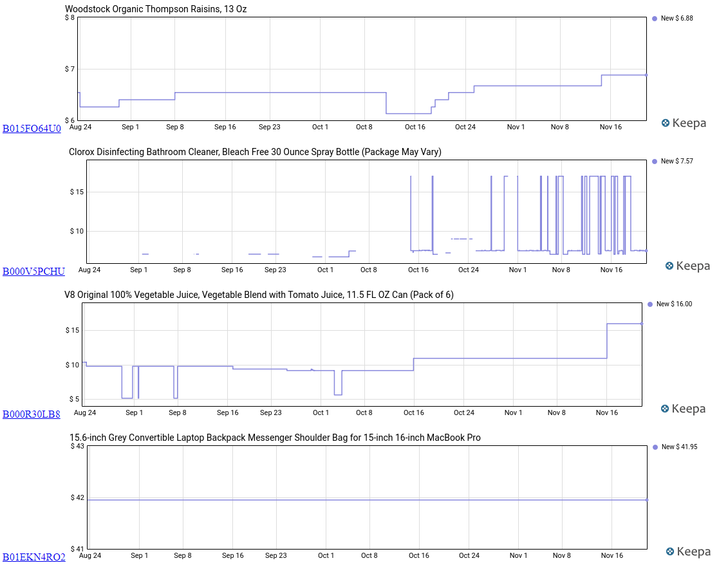Click the $ 5 axis label on V8 chart

tap(74, 399)
